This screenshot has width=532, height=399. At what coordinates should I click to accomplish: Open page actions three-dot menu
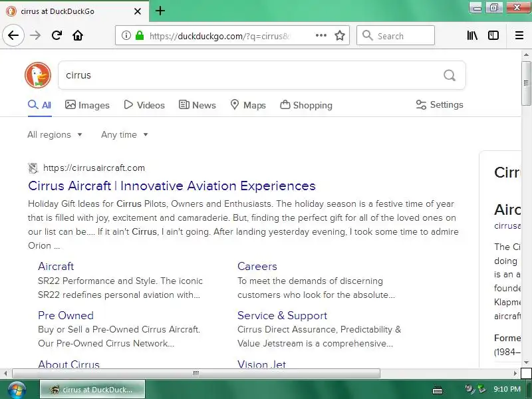click(321, 35)
